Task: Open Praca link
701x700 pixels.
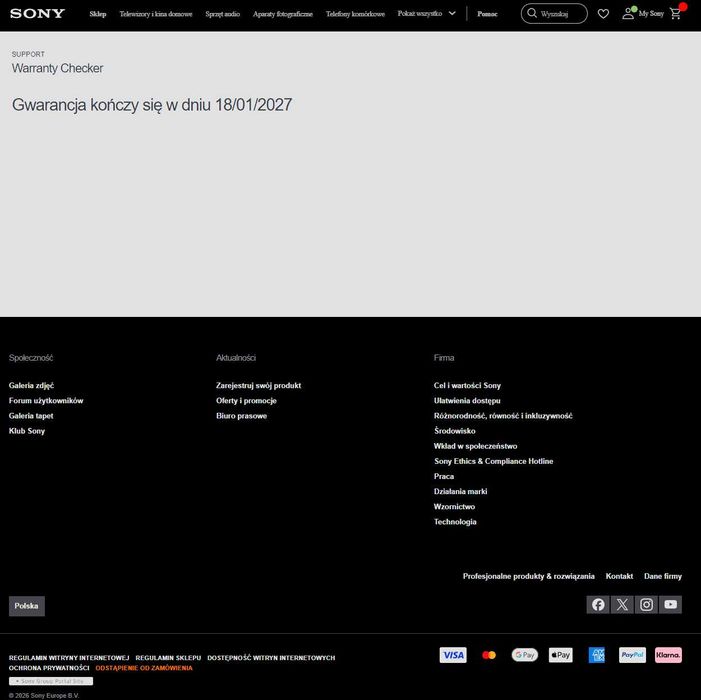Action: point(444,477)
